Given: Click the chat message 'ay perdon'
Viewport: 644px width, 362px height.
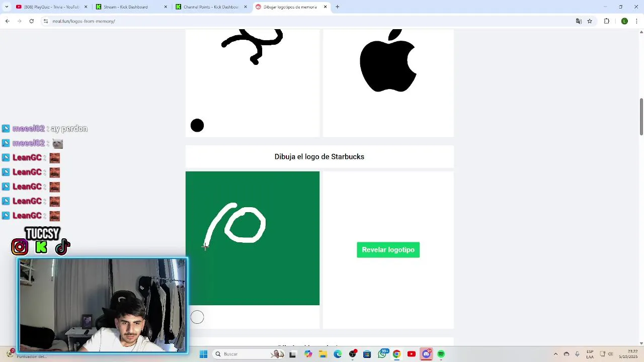Looking at the screenshot, I should (x=69, y=129).
